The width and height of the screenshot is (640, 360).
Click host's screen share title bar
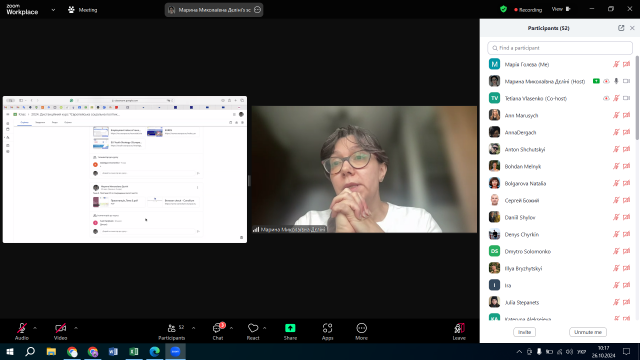click(214, 10)
